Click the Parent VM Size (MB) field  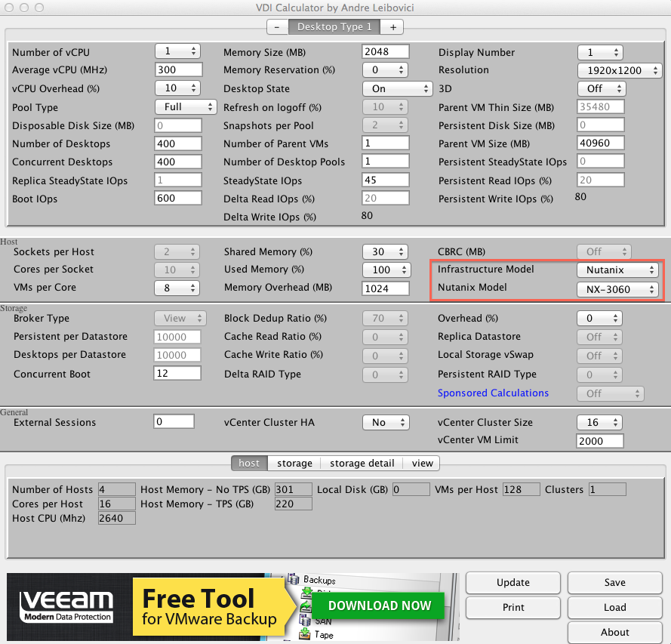(600, 143)
